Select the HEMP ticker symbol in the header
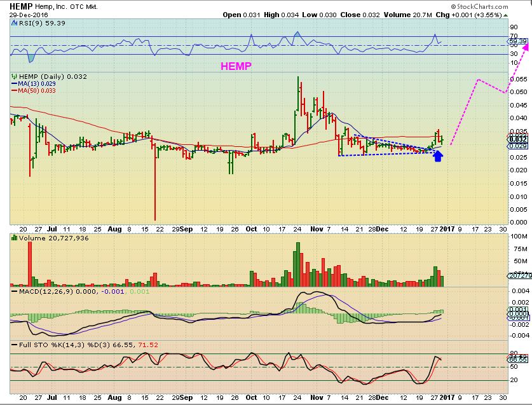 [x=21, y=6]
